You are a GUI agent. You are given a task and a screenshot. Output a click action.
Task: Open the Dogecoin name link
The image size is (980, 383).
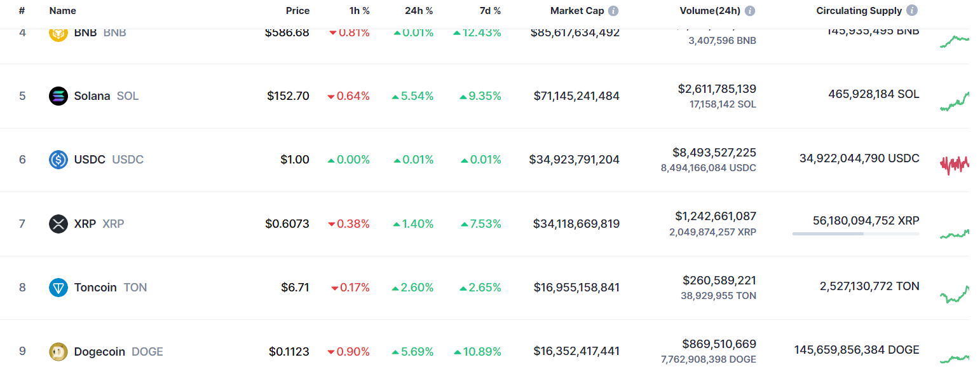pos(100,351)
